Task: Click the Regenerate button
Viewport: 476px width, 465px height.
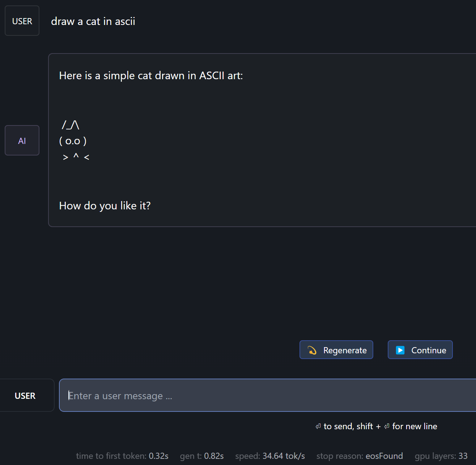Action: coord(336,350)
